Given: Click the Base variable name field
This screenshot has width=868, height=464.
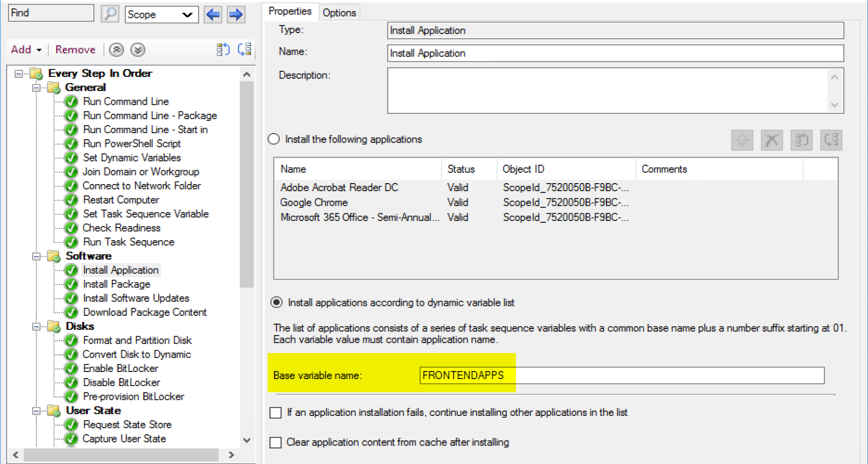Looking at the screenshot, I should tap(621, 376).
